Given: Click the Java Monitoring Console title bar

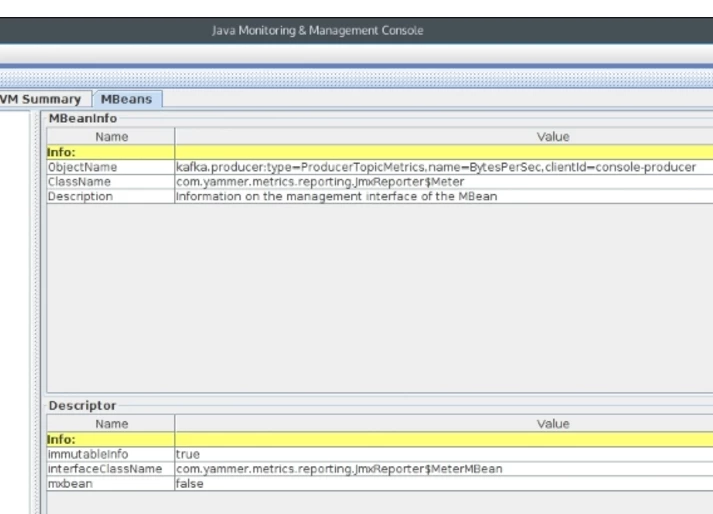Looking at the screenshot, I should point(356,30).
